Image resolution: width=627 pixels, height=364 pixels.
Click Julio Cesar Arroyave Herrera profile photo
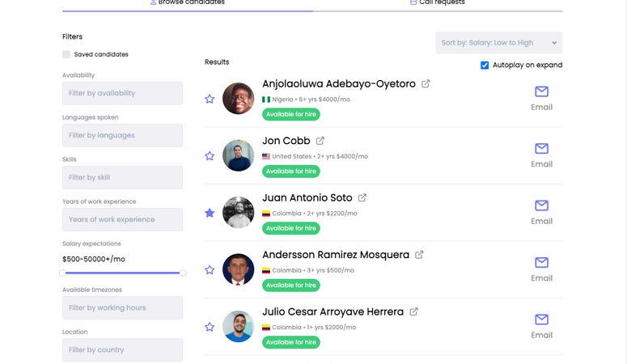(239, 327)
